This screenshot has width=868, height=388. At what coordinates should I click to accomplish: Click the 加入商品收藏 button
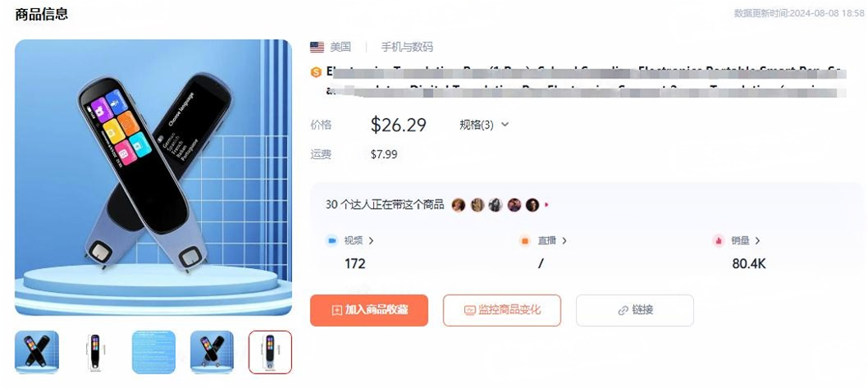[x=368, y=310]
